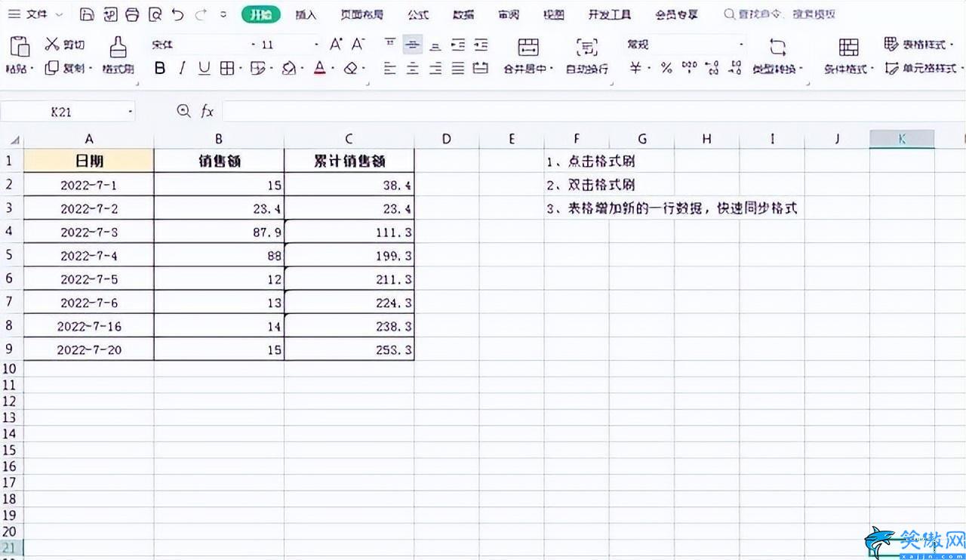Image resolution: width=966 pixels, height=560 pixels.
Task: Align text right
Action: [435, 68]
